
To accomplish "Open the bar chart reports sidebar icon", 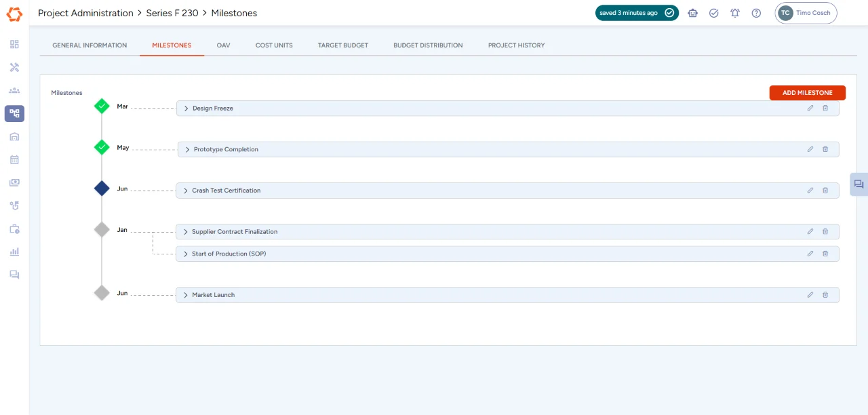I will (14, 252).
